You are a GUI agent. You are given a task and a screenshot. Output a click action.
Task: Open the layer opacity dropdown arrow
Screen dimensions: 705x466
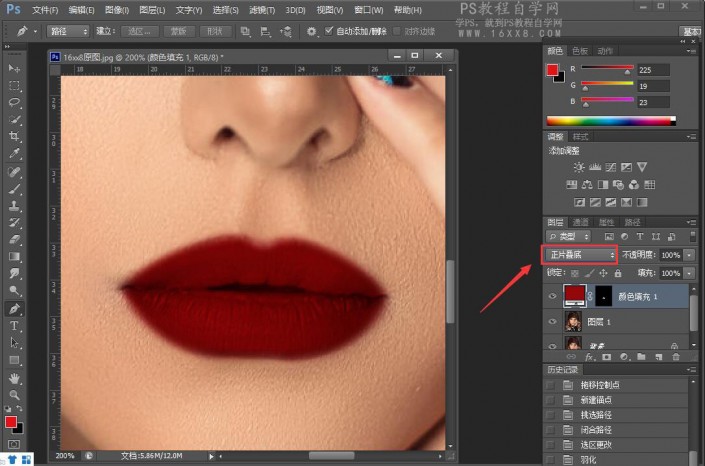[690, 255]
